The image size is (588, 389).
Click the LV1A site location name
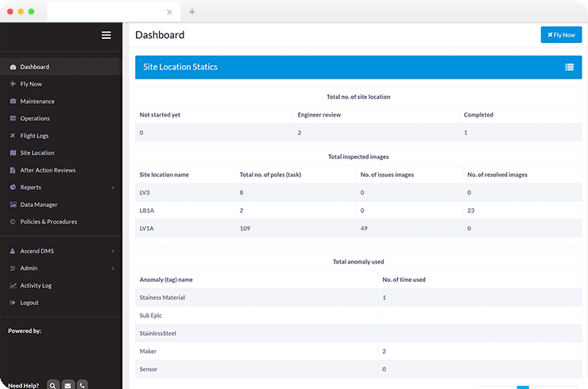147,229
